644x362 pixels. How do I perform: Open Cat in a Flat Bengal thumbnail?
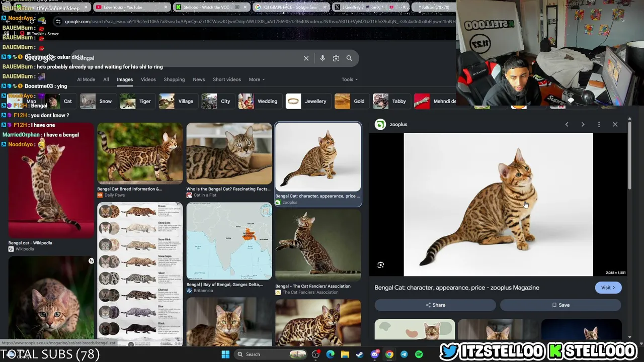coord(229,153)
